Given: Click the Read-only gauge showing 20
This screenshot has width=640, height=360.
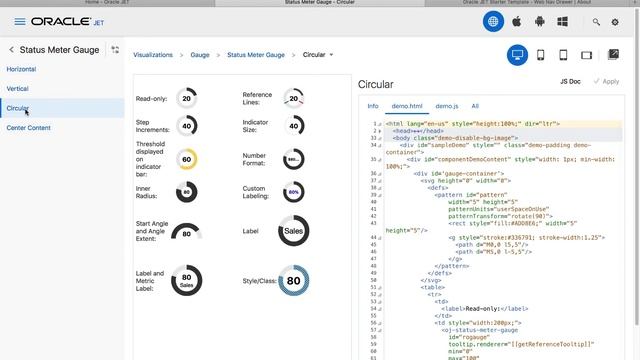Looking at the screenshot, I should pos(187,98).
